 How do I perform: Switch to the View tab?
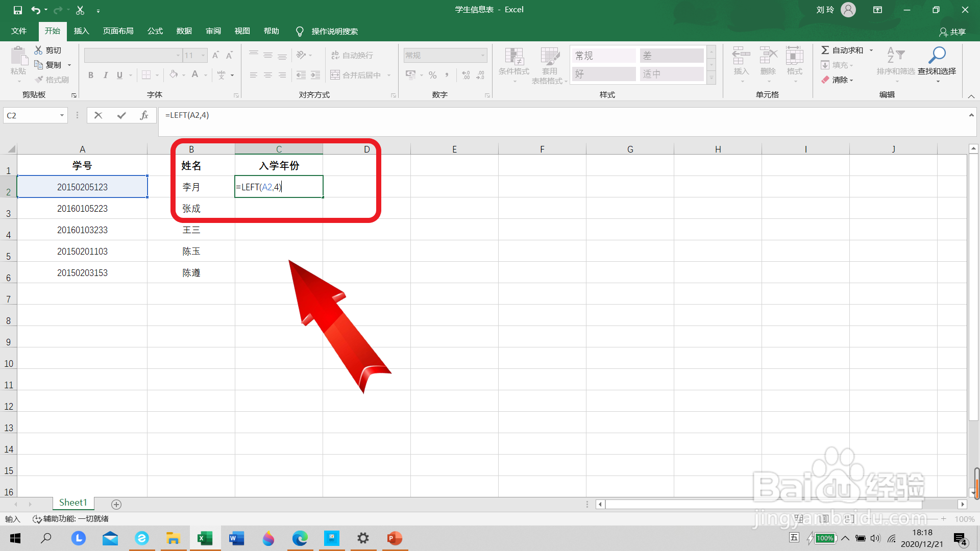pyautogui.click(x=242, y=31)
